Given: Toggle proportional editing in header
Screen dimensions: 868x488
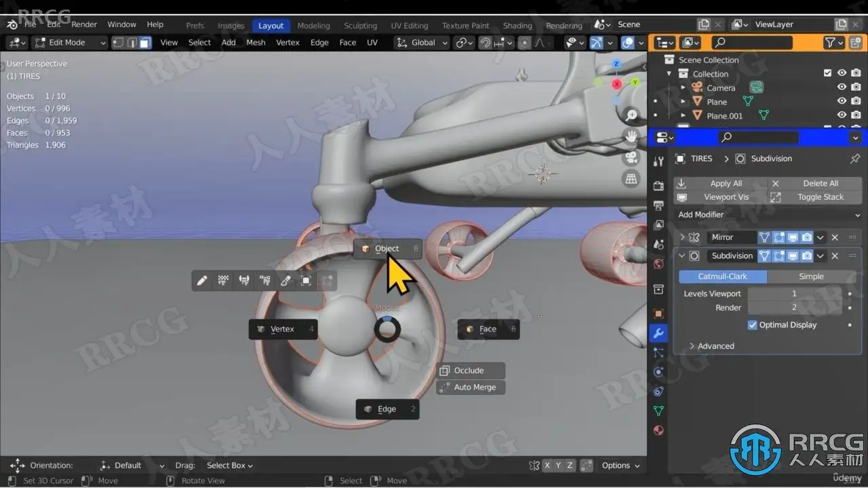Looking at the screenshot, I should coord(524,42).
